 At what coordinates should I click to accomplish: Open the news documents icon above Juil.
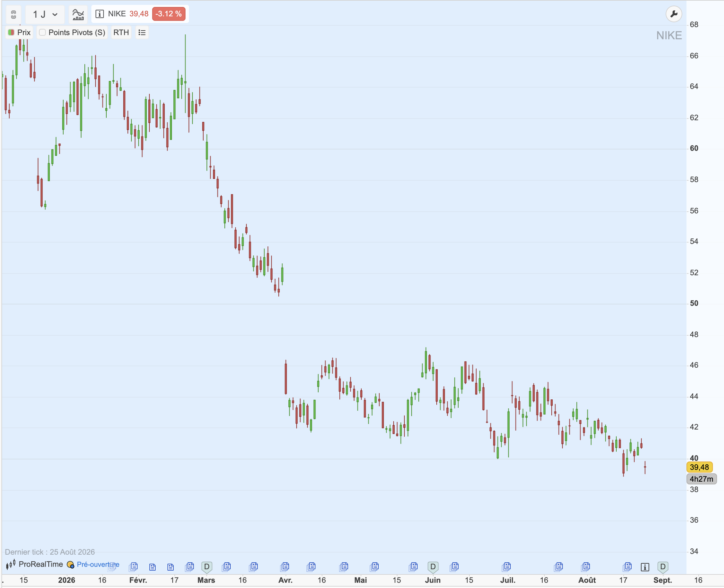point(507,567)
